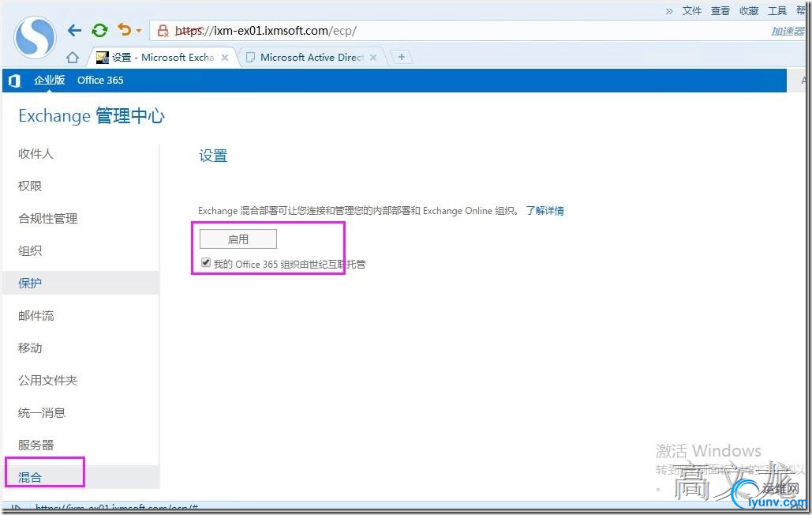Image resolution: width=812 pixels, height=515 pixels.
Task: Open the 了解详情 link
Action: pos(544,211)
